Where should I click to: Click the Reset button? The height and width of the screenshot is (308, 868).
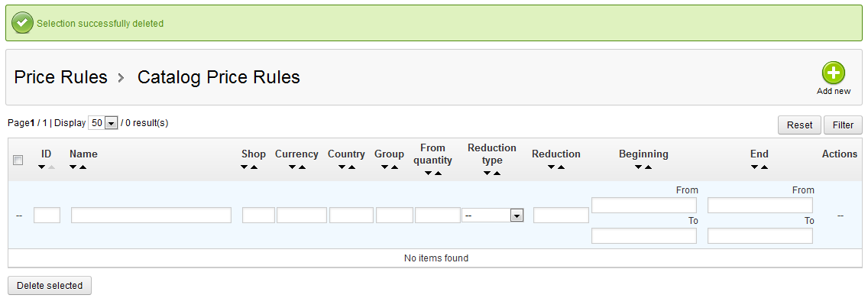click(x=799, y=125)
